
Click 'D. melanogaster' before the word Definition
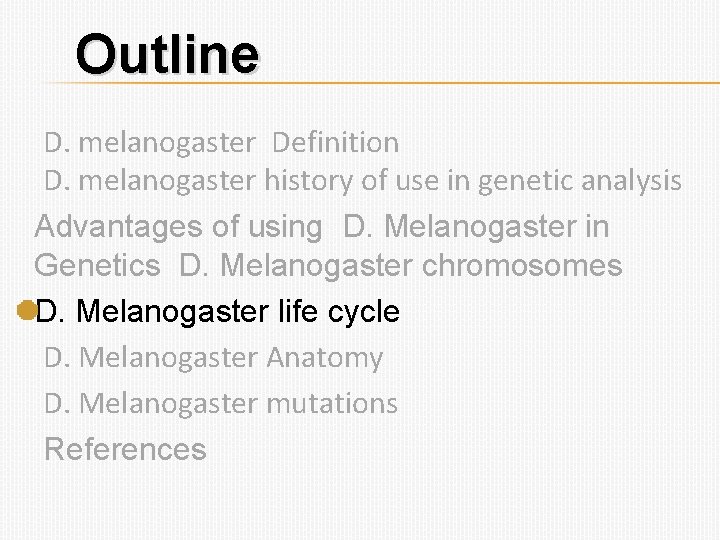coord(150,143)
